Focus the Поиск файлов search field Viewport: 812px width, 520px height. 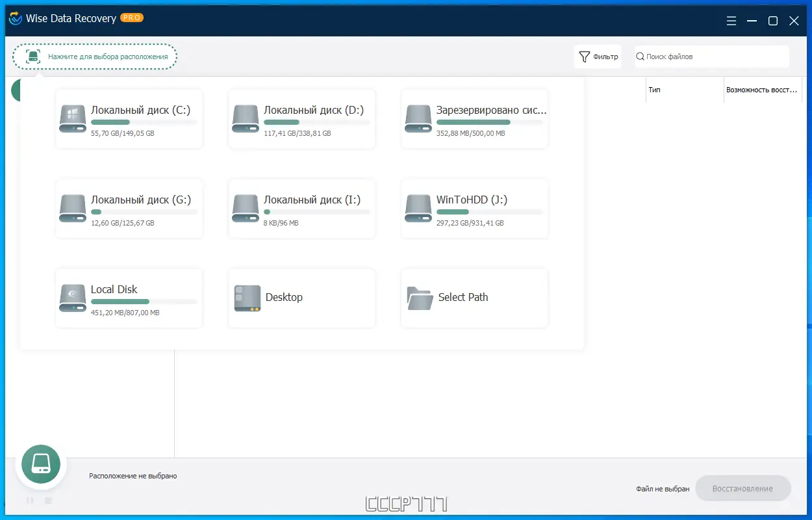[711, 57]
